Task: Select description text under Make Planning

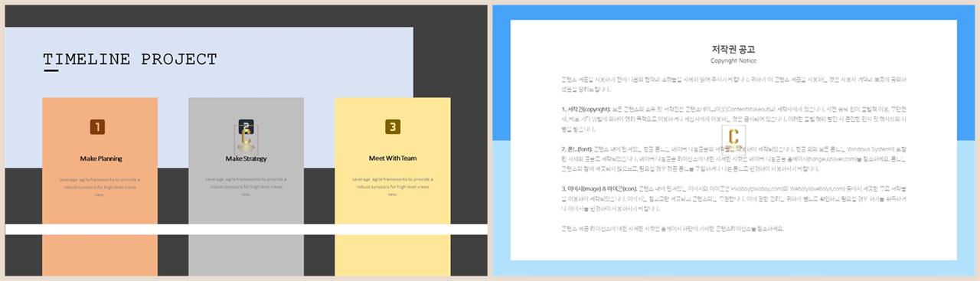Action: tap(100, 187)
